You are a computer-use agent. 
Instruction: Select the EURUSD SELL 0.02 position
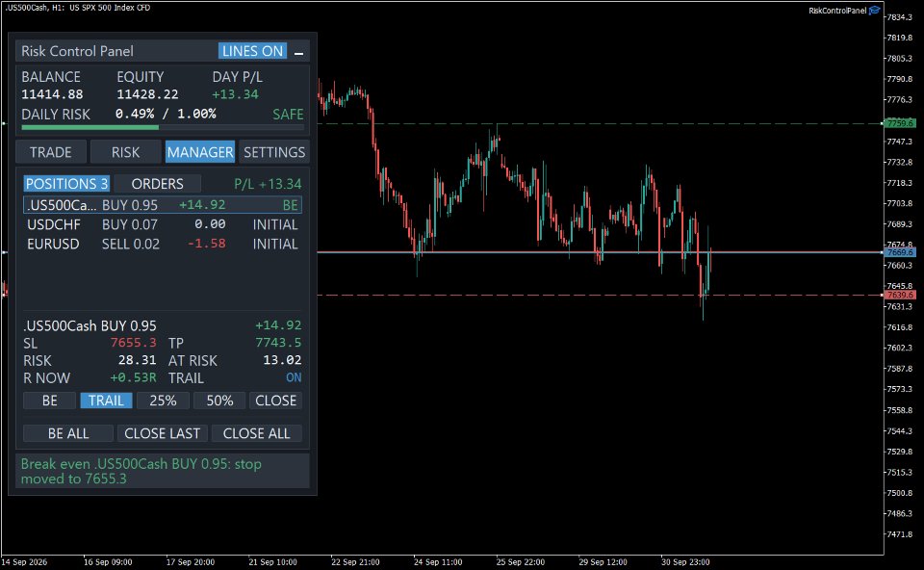(163, 244)
